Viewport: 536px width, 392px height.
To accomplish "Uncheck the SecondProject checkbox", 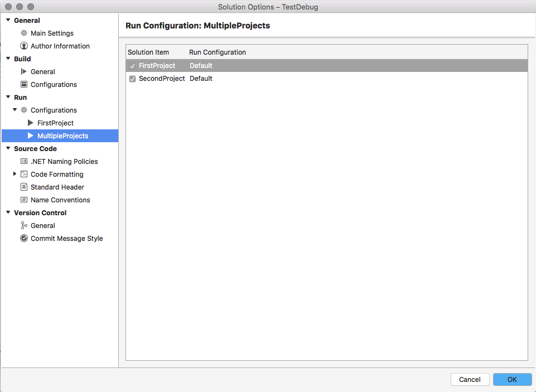I will click(x=132, y=79).
